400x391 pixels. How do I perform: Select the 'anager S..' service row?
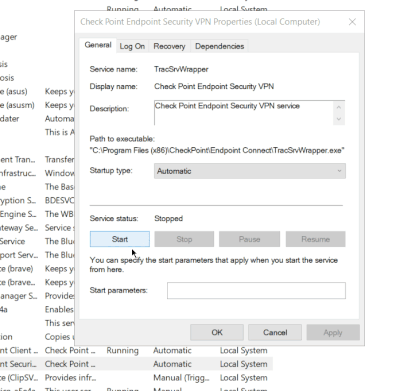(x=19, y=296)
